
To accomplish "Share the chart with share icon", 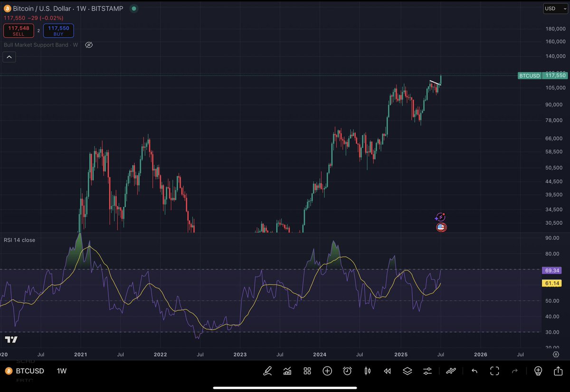I will [x=558, y=371].
